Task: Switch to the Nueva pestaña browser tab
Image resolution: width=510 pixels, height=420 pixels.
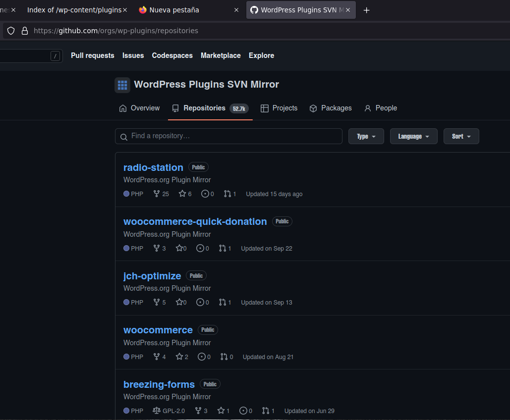Action: point(173,10)
